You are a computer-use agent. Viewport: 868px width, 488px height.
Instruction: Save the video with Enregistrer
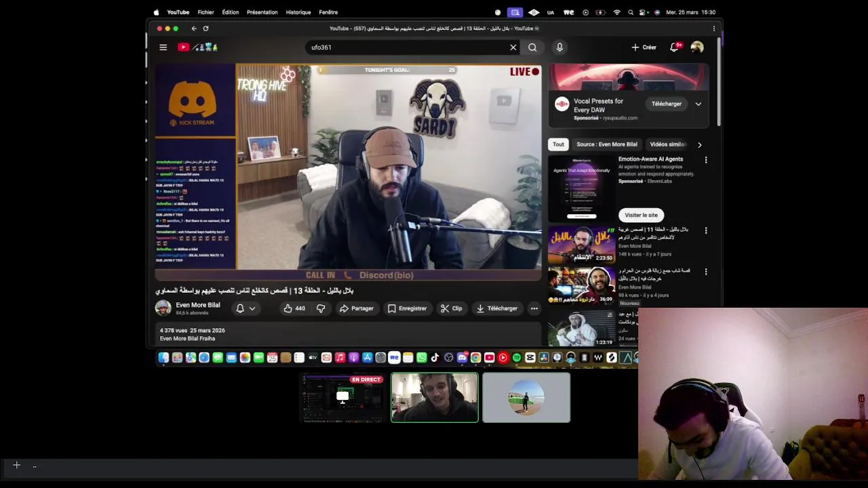click(408, 308)
